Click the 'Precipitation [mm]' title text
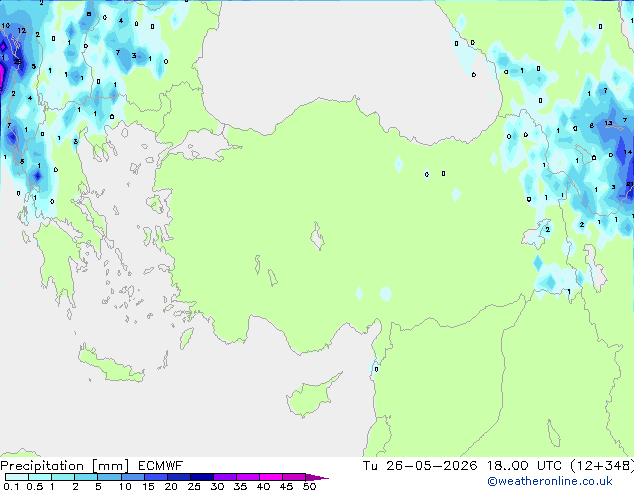Viewport: 634px width, 490px height. click(65, 466)
